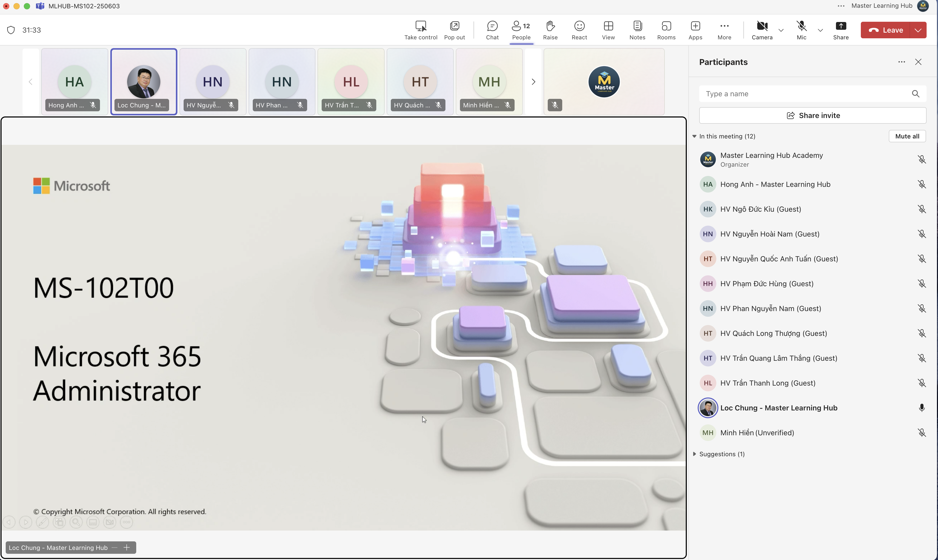938x560 pixels.
Task: Unmute using the Mic button
Action: point(801,30)
